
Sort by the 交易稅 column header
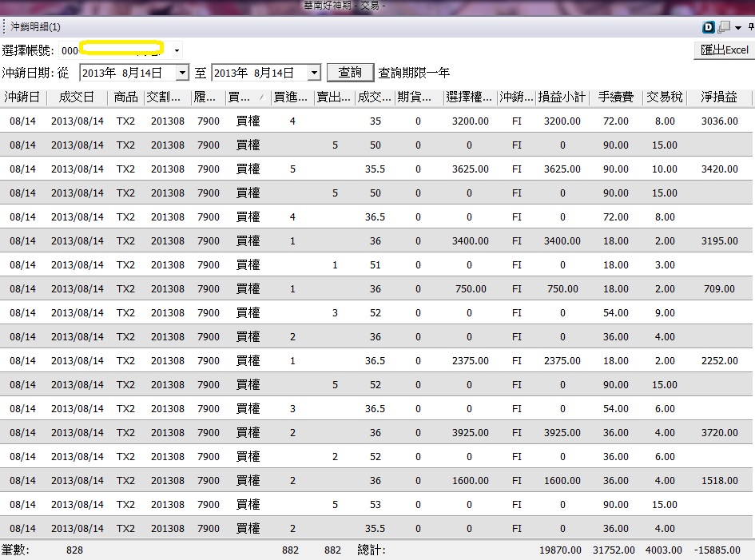665,97
